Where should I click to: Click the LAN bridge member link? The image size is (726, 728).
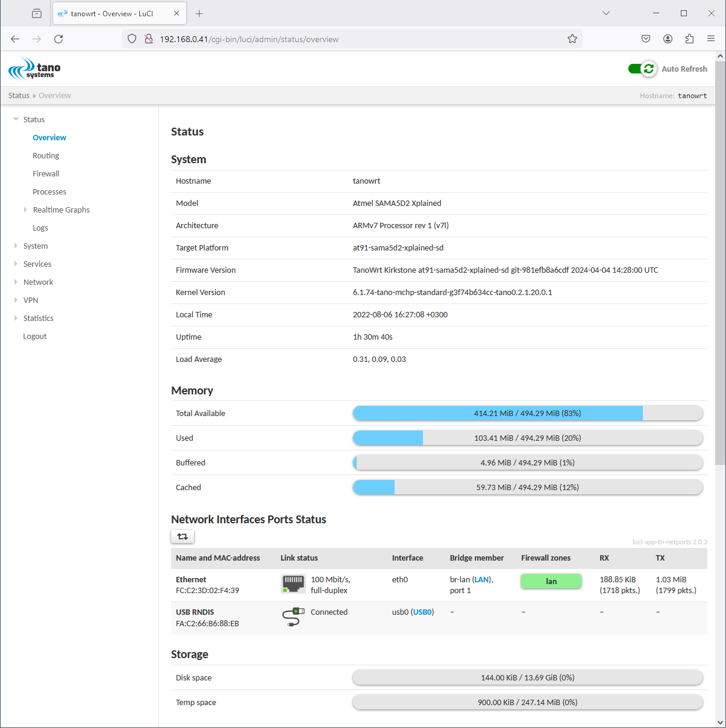(481, 579)
